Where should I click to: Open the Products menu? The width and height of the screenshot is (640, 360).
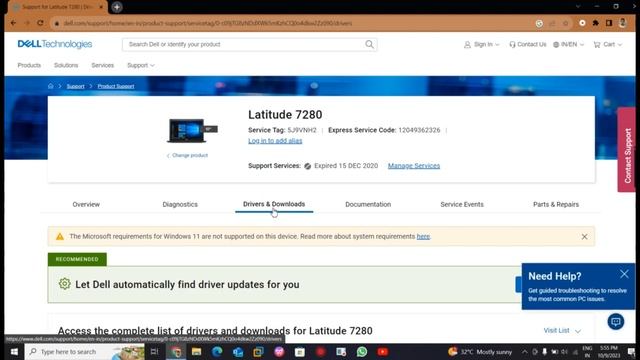click(x=29, y=65)
